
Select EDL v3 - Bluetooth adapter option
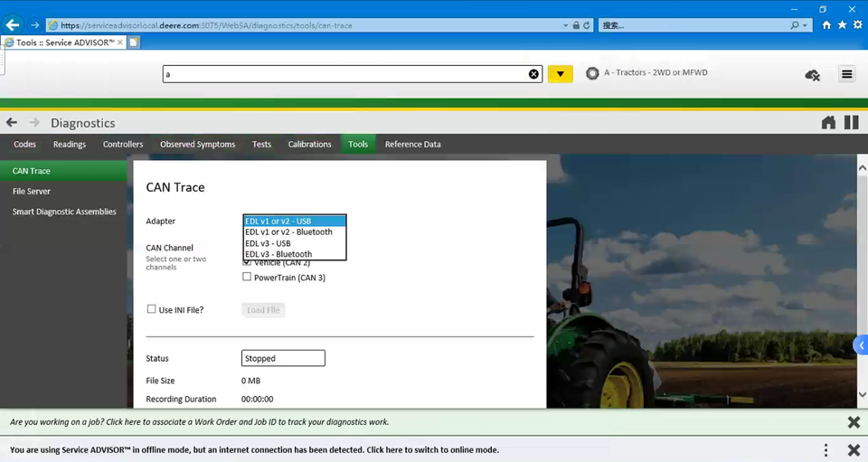tap(295, 254)
